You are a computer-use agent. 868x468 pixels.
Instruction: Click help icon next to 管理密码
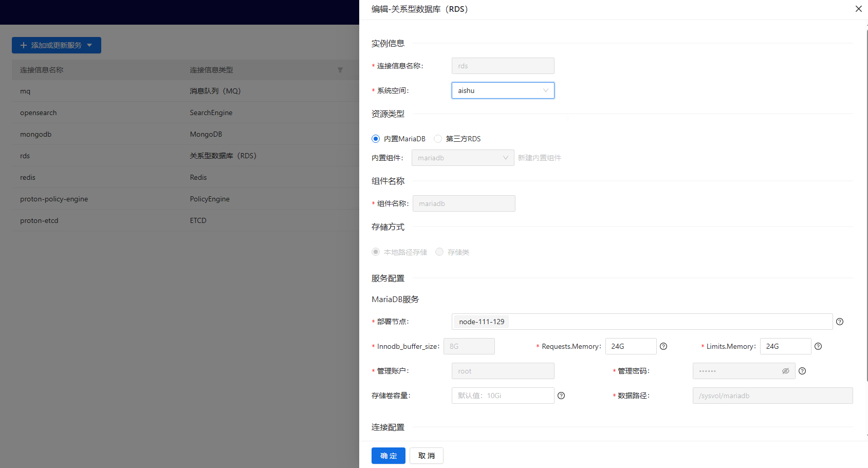tap(802, 371)
